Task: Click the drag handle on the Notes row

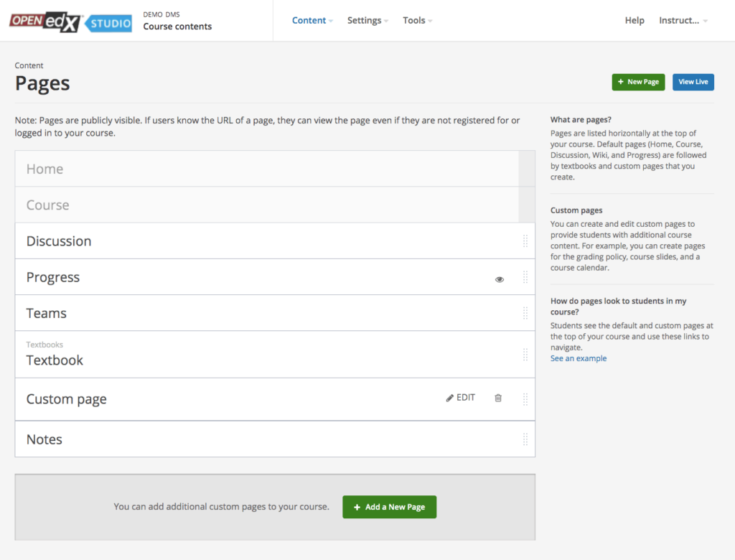Action: click(x=525, y=439)
